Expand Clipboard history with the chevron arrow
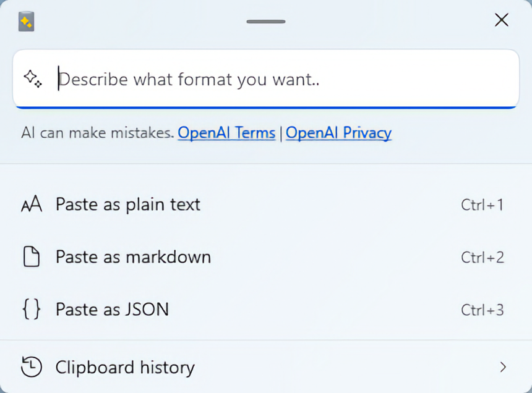The height and width of the screenshot is (393, 532). coord(503,368)
